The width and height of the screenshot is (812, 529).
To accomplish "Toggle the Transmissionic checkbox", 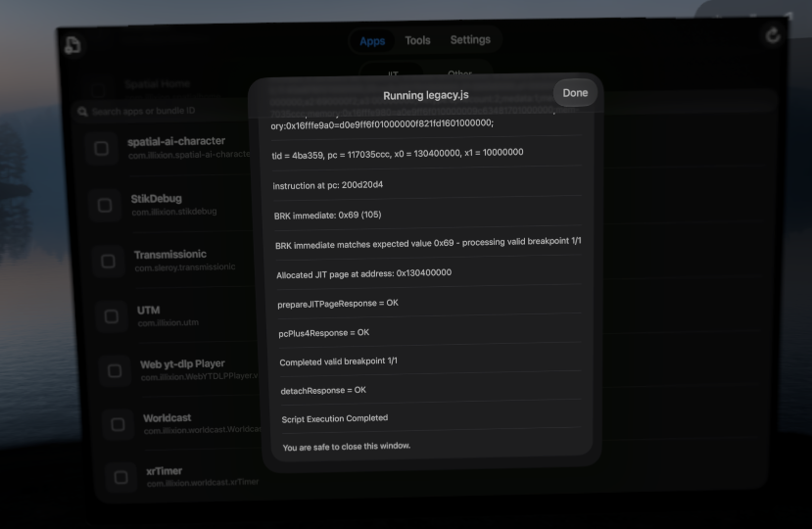I will tap(108, 262).
